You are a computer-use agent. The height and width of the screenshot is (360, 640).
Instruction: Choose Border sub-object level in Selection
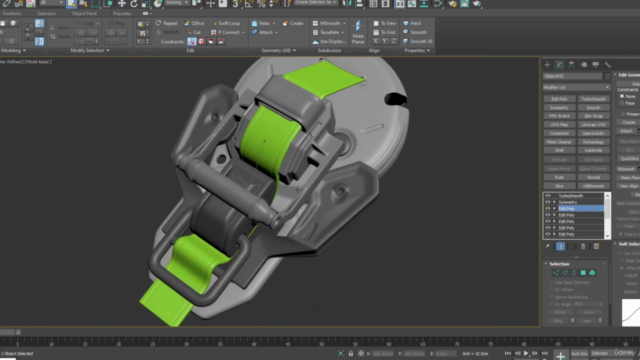click(574, 273)
